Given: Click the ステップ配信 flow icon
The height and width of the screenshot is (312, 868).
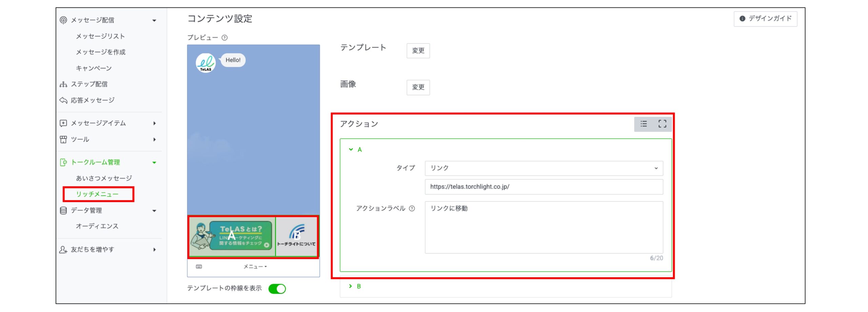Looking at the screenshot, I should pos(63,84).
